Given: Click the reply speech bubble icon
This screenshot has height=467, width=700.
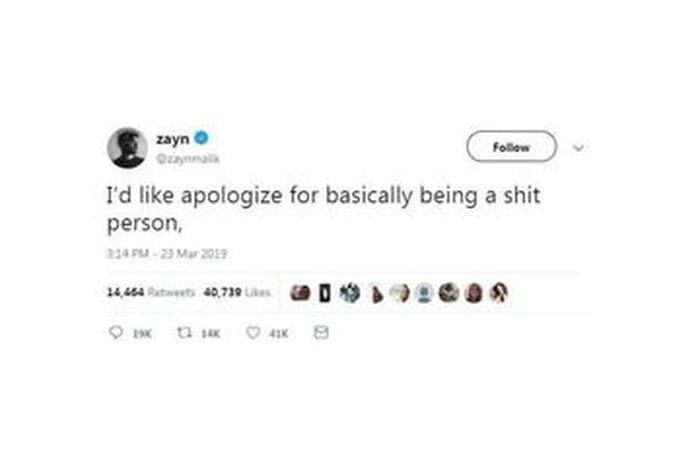Looking at the screenshot, I should point(116,333).
